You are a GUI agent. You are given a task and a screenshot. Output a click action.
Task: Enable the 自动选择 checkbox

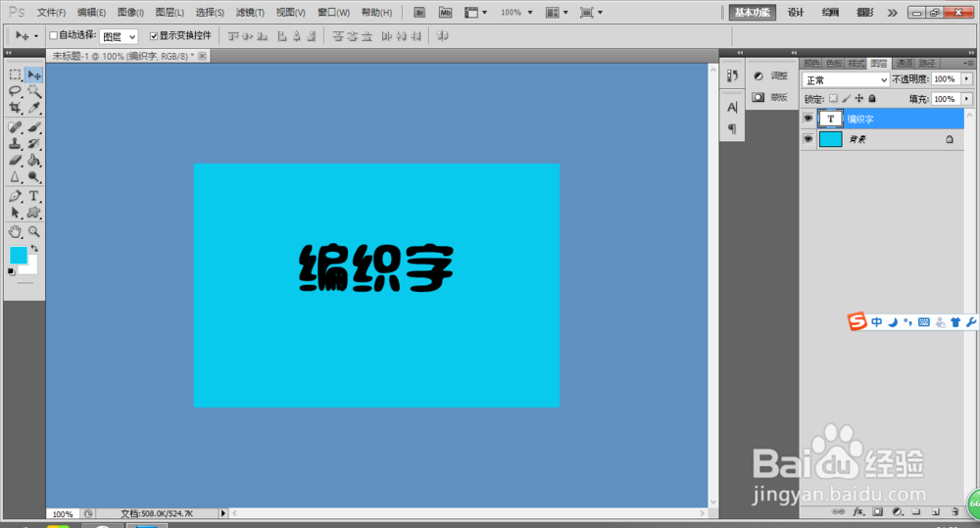pos(54,35)
